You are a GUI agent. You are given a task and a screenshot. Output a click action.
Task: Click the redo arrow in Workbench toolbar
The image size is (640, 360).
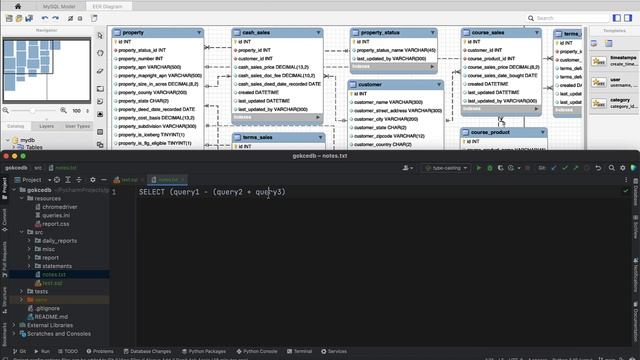coord(56,18)
